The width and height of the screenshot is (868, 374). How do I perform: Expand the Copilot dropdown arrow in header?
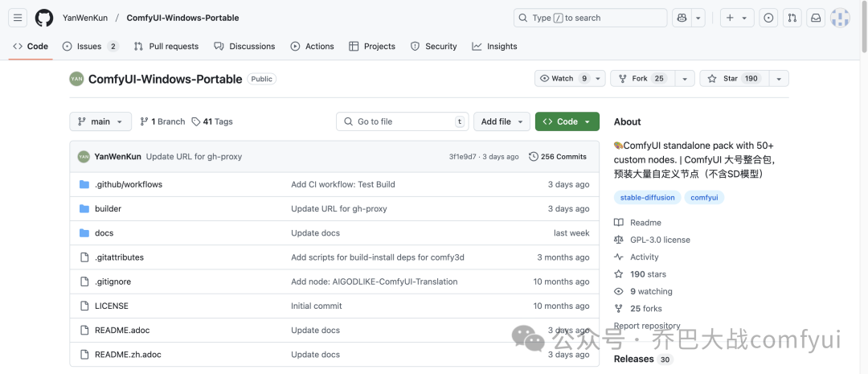(698, 18)
